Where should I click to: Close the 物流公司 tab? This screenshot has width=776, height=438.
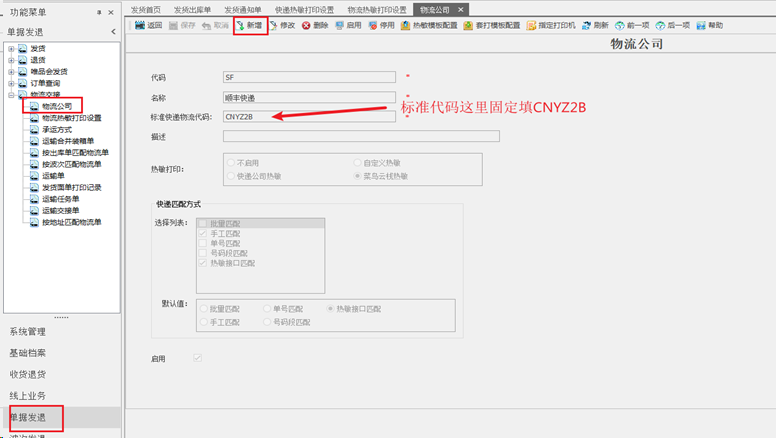[x=461, y=9]
